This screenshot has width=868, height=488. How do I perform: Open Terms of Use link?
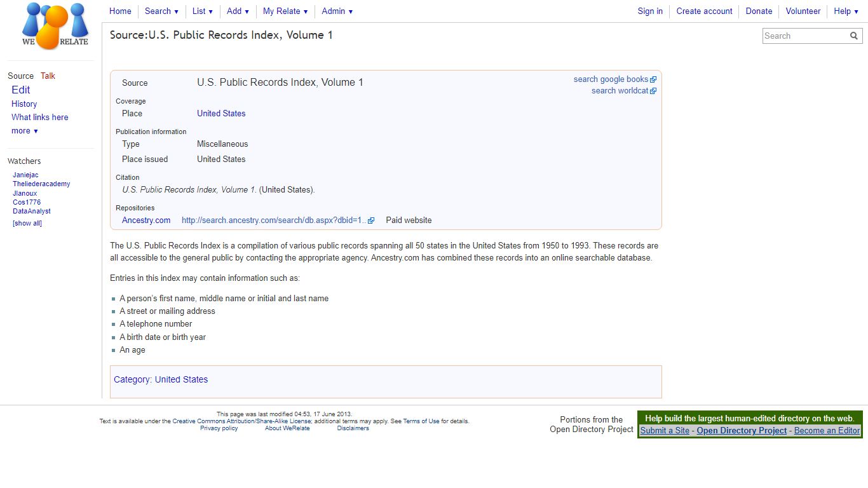click(x=421, y=421)
